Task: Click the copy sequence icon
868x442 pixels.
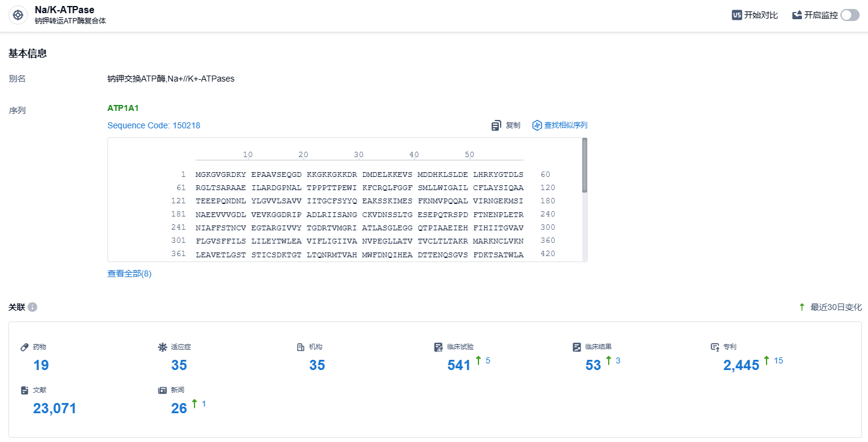Action: click(496, 125)
